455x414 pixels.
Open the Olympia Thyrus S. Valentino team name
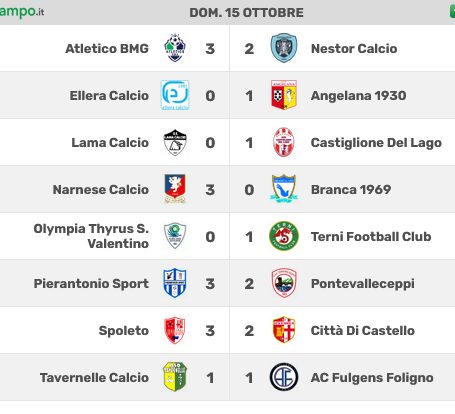[x=91, y=236]
